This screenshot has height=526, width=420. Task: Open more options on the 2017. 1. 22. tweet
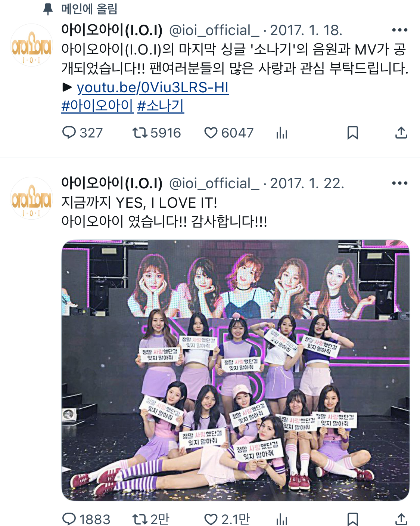coord(400,183)
